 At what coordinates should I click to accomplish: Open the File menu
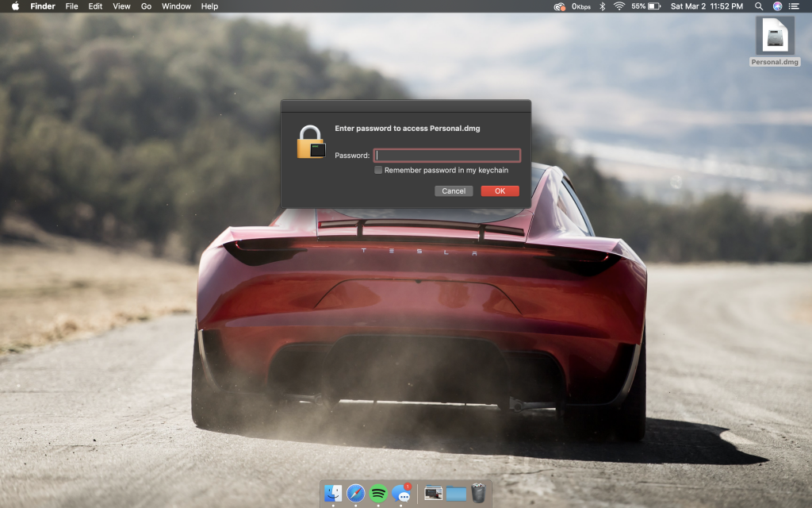point(71,6)
